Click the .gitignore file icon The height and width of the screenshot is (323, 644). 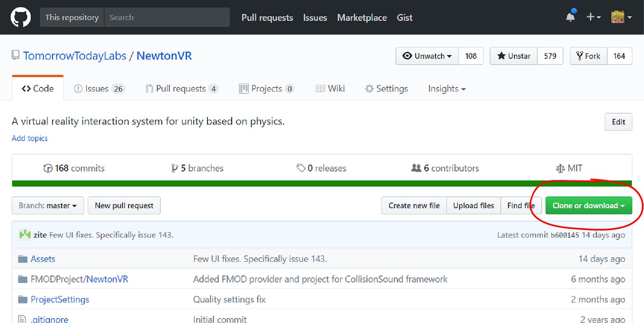(22, 319)
